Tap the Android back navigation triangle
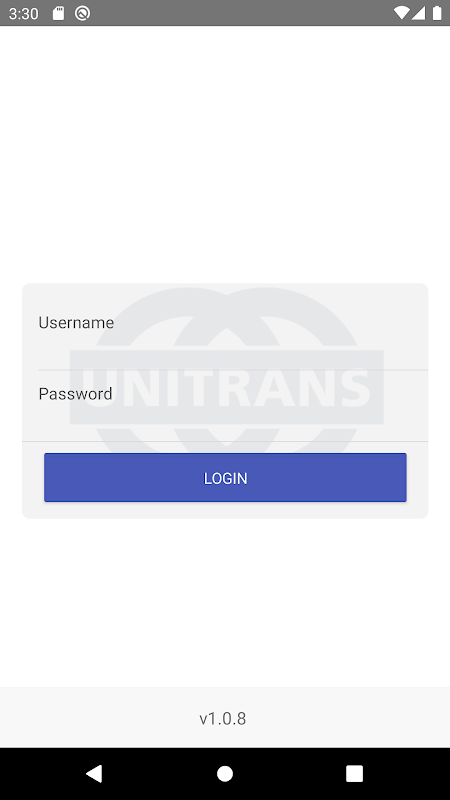Image resolution: width=450 pixels, height=800 pixels. pyautogui.click(x=94, y=773)
